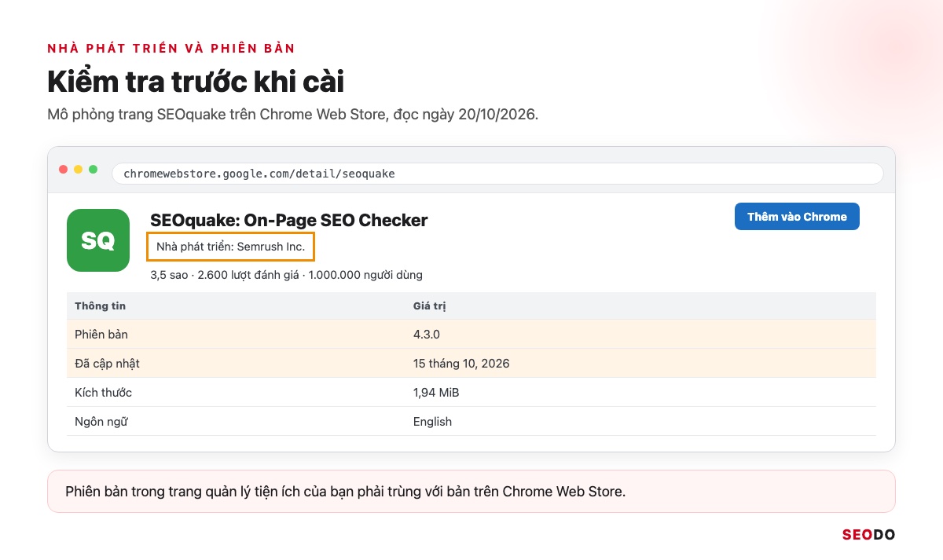
Task: Click the Ngôn ngữ row label
Action: 101,421
